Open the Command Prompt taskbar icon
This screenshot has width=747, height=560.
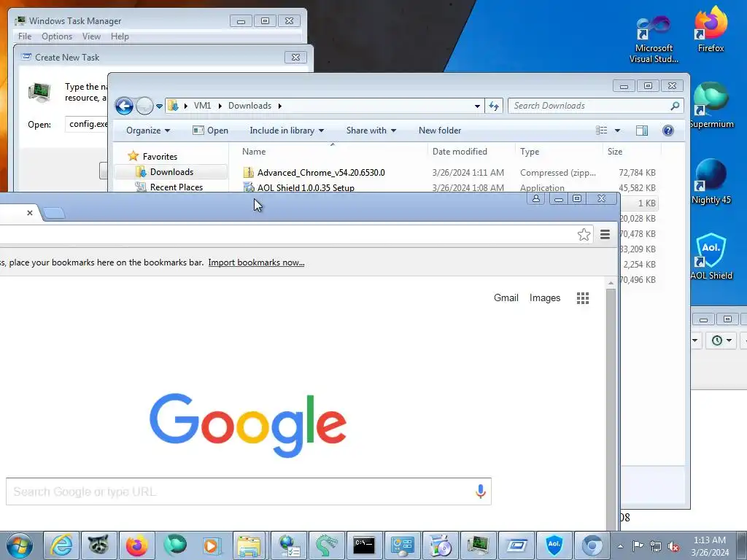click(364, 545)
